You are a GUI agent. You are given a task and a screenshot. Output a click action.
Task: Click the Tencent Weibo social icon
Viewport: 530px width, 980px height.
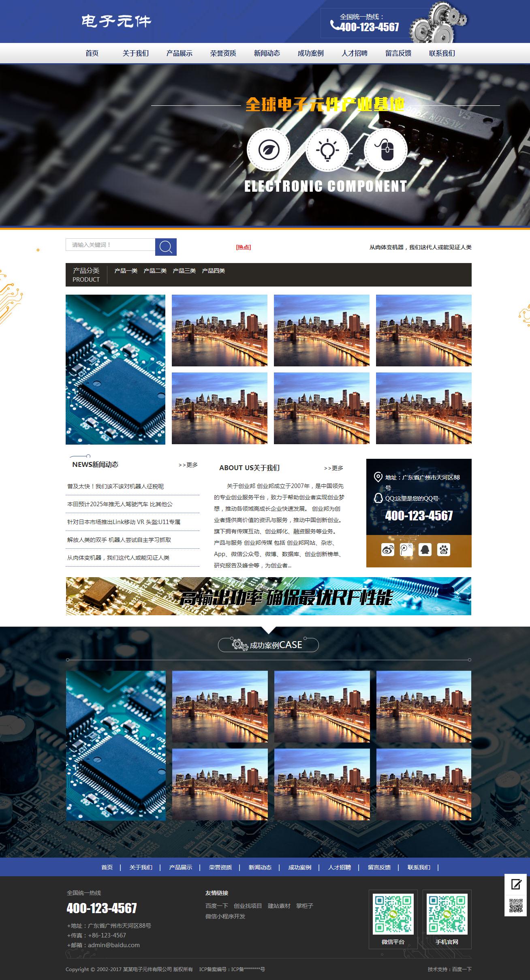pos(406,550)
